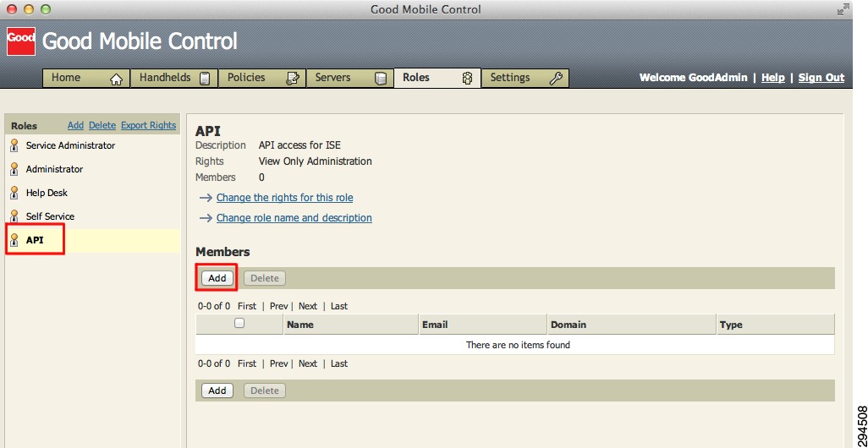The height and width of the screenshot is (448, 868).
Task: Click the 'Welcome GoodAdmin' text
Action: (x=693, y=78)
